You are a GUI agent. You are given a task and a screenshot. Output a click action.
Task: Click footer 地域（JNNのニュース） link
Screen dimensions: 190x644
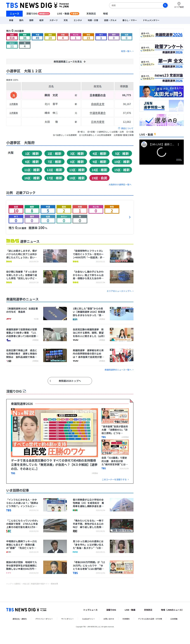tap(172, 610)
